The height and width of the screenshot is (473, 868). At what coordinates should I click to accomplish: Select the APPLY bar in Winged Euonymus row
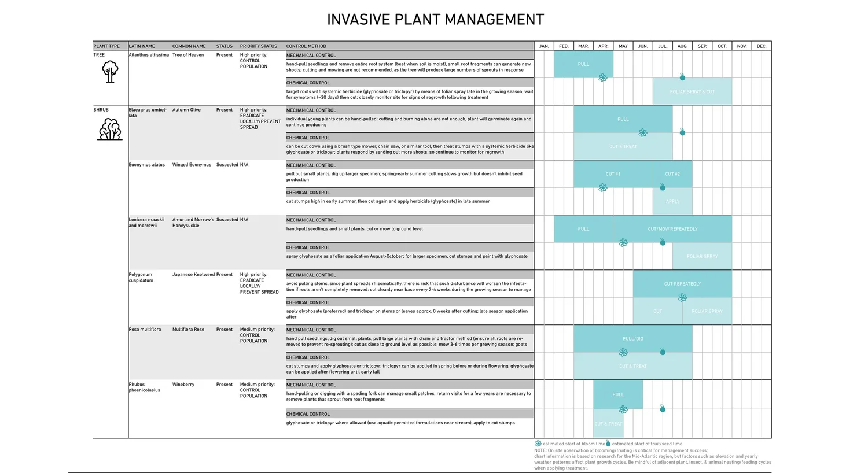[x=672, y=201]
